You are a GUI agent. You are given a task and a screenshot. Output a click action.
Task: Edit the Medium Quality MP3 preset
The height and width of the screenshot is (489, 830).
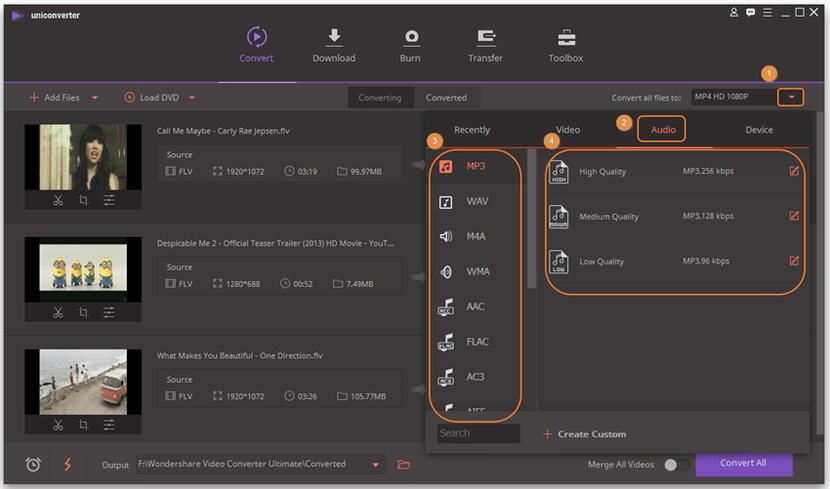[794, 215]
